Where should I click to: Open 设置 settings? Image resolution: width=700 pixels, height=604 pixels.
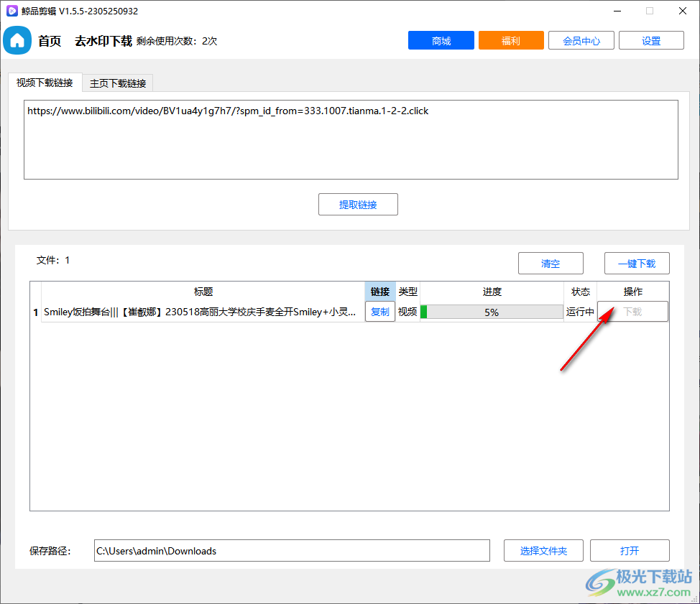click(x=651, y=41)
